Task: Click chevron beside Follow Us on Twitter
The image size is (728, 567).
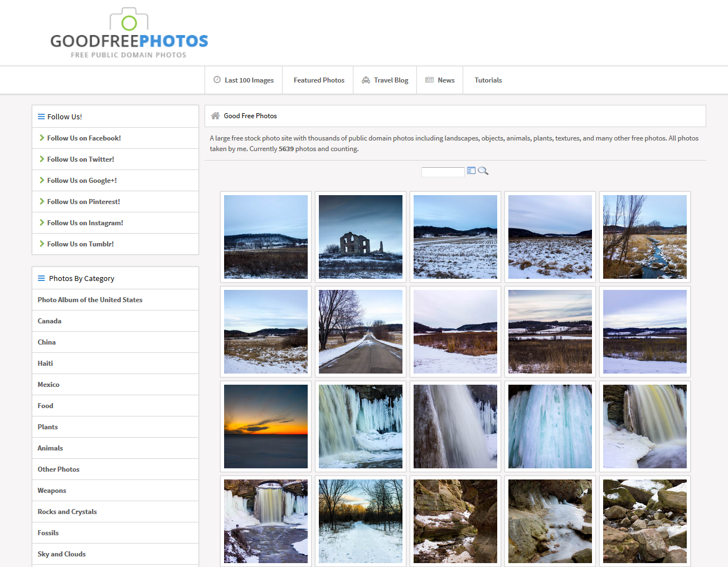Action: point(42,159)
